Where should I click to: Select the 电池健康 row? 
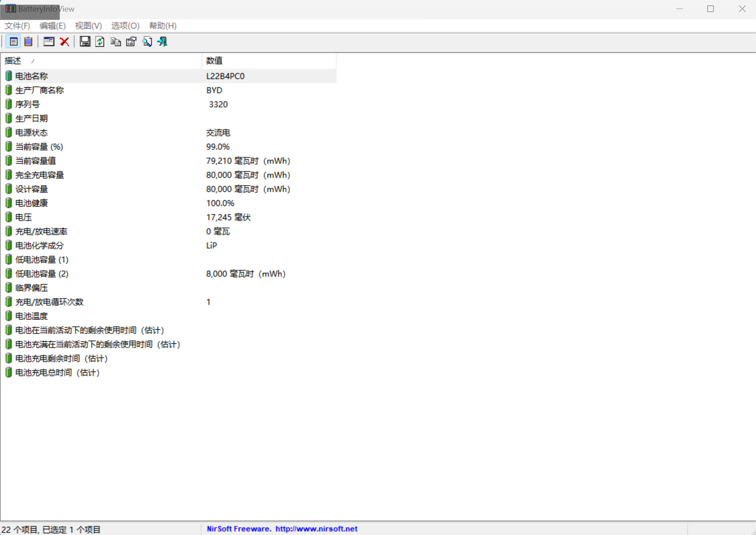point(31,203)
